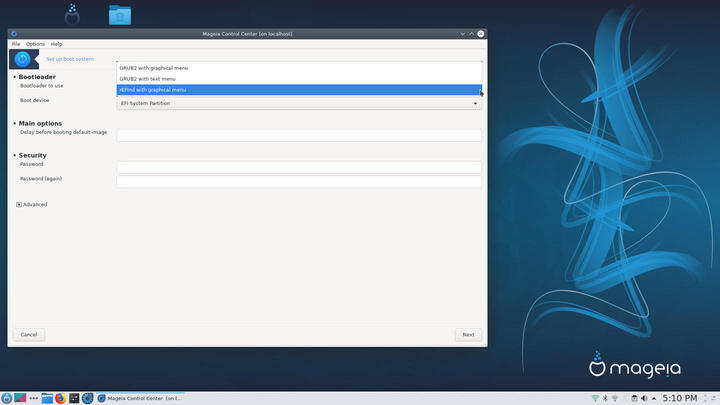Close the Mageia Control Center window
Image resolution: width=720 pixels, height=405 pixels.
481,34
